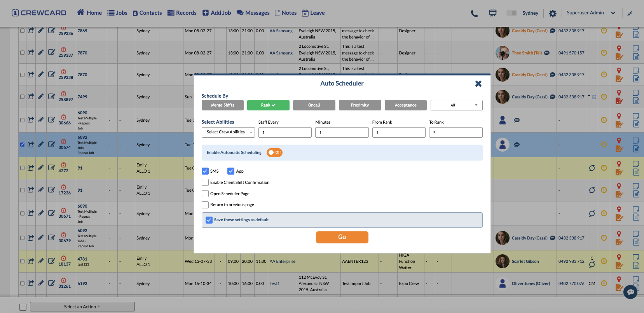Click the map pin icon in row 31261
Viewport: 644px width, 313px height.
(x=619, y=279)
